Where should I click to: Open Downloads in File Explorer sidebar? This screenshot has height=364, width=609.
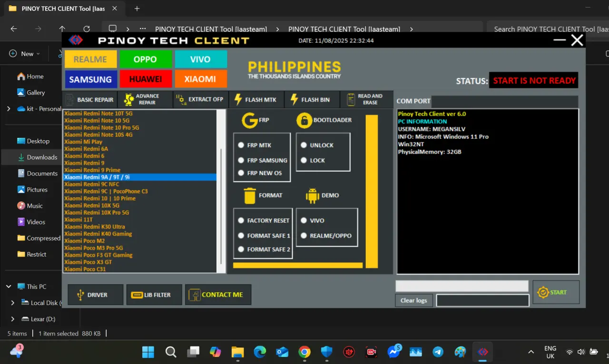point(37,157)
